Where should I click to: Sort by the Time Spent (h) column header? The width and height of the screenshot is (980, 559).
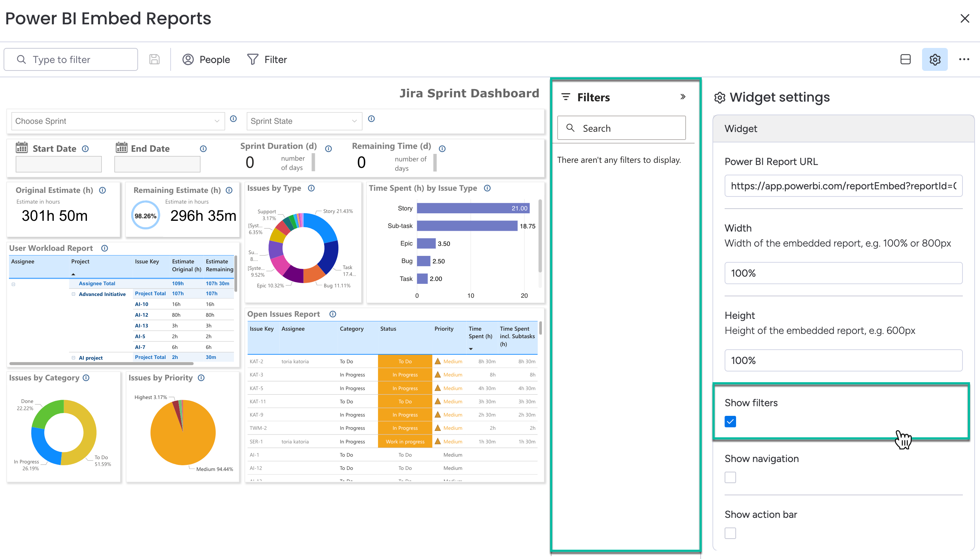click(480, 332)
